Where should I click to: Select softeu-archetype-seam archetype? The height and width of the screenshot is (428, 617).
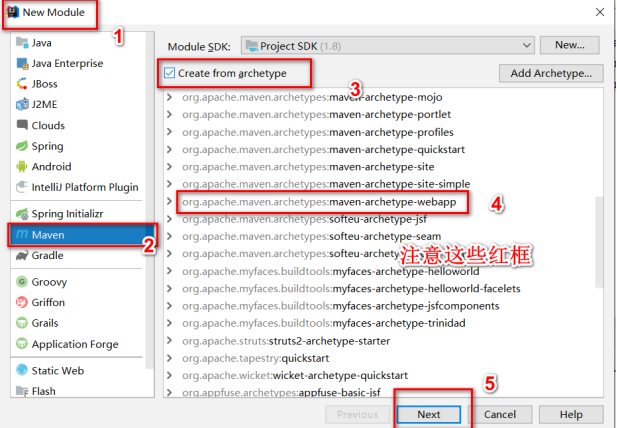click(x=311, y=236)
